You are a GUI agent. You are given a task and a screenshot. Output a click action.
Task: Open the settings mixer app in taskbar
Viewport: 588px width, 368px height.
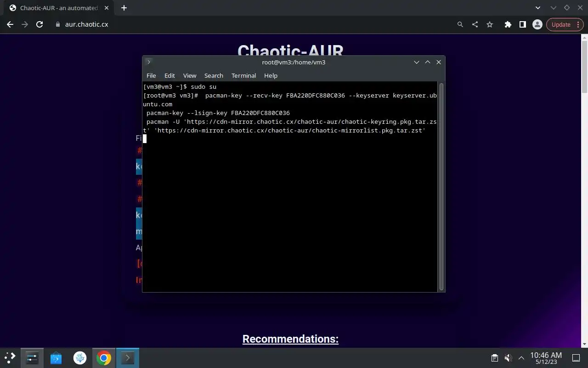coord(32,357)
